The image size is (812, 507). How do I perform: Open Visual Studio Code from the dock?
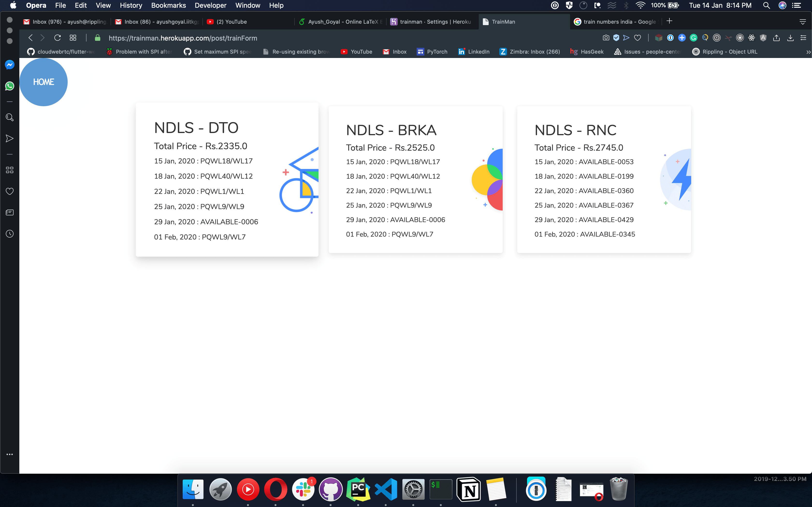coord(385,490)
